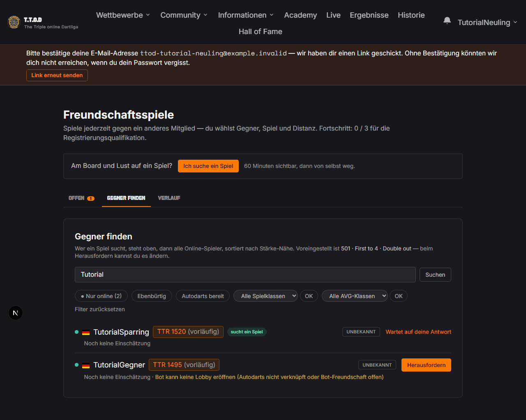Screen dimensions: 526x420
Task: Expand the Community menu
Action: point(184,15)
